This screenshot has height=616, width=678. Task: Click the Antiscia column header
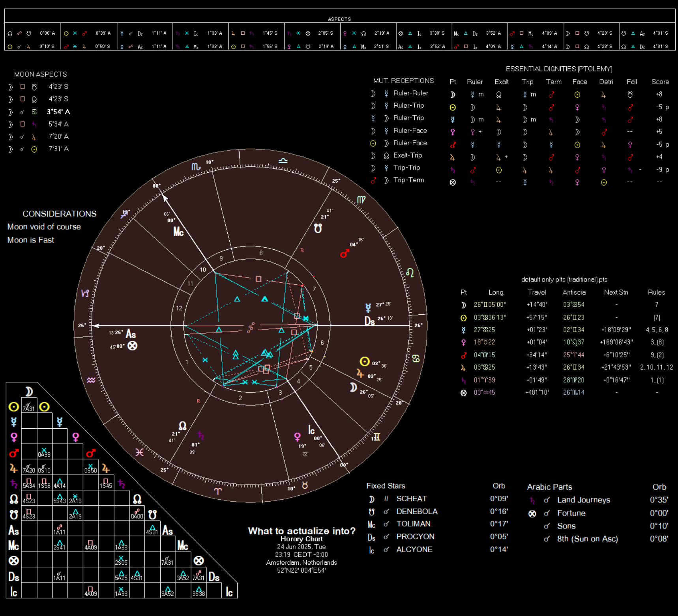tap(574, 292)
